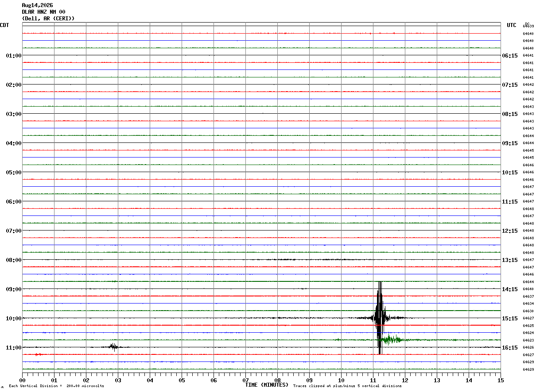
Task: Click the 05:00 CDT time label
Action: (13, 173)
